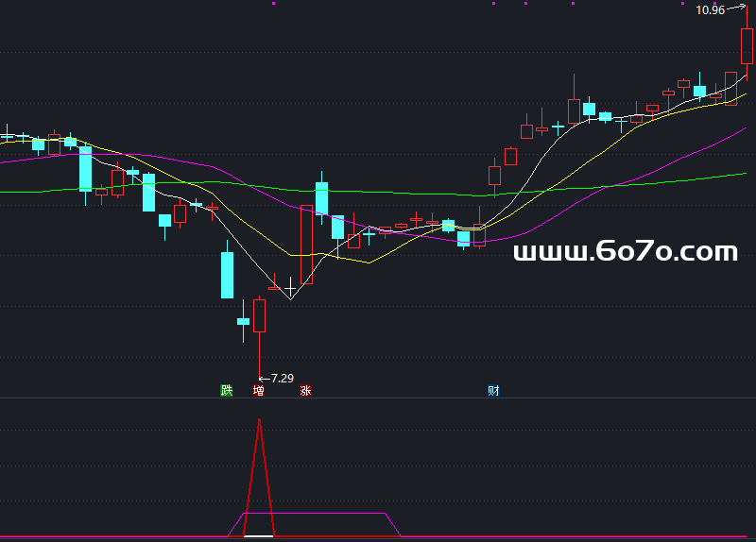This screenshot has height=542, width=756.
Task: Click the green 跌 event marker
Action: (227, 390)
